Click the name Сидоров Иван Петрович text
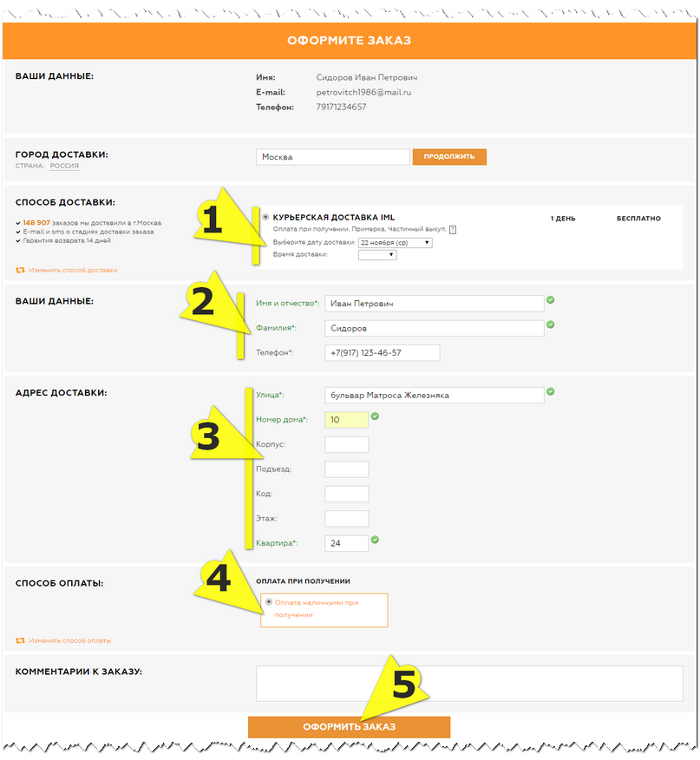The width and height of the screenshot is (700, 760). click(x=367, y=77)
